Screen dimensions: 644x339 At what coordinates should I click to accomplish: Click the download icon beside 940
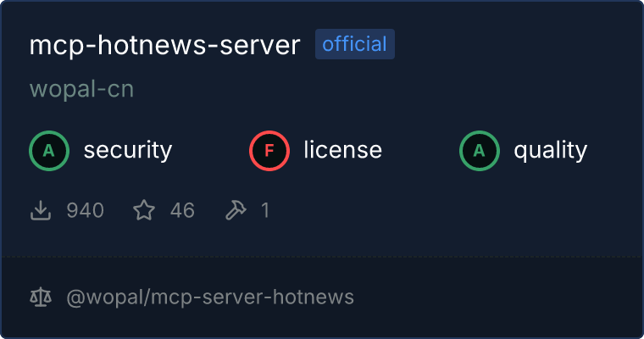41,210
